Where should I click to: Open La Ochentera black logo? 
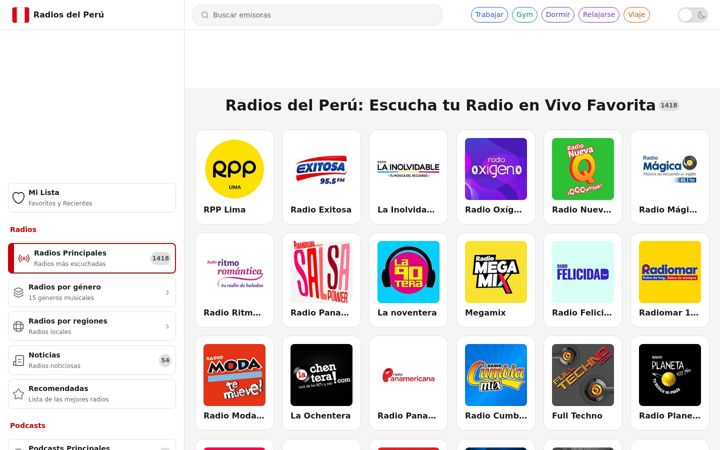click(321, 375)
